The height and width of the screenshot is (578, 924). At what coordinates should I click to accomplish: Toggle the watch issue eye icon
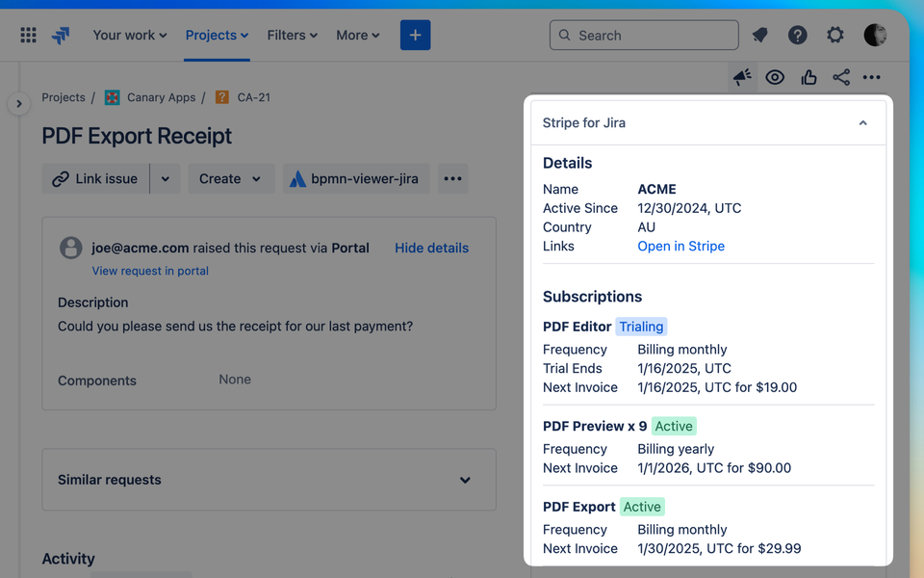click(775, 77)
